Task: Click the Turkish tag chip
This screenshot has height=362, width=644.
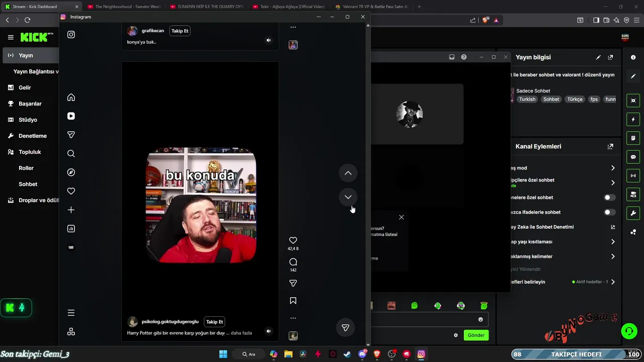Action: tap(527, 100)
